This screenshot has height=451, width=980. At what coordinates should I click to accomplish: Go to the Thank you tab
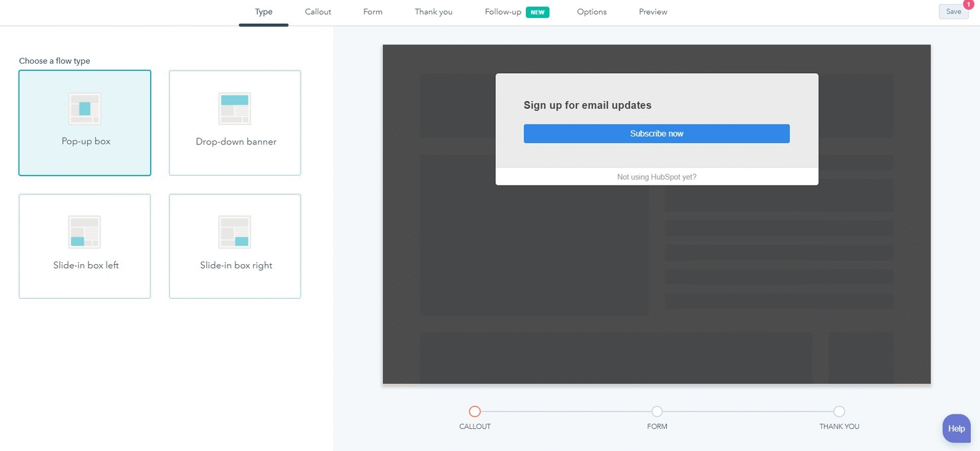(x=433, y=12)
